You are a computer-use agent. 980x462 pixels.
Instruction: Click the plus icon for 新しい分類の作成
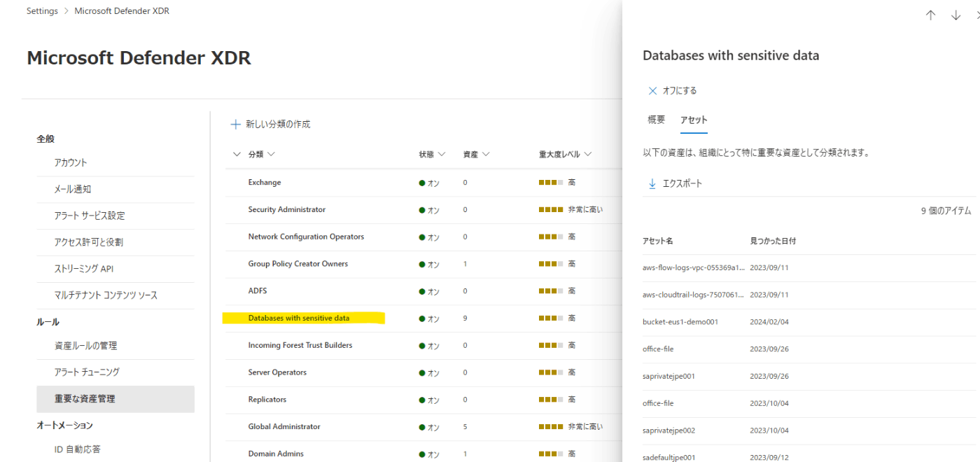236,125
